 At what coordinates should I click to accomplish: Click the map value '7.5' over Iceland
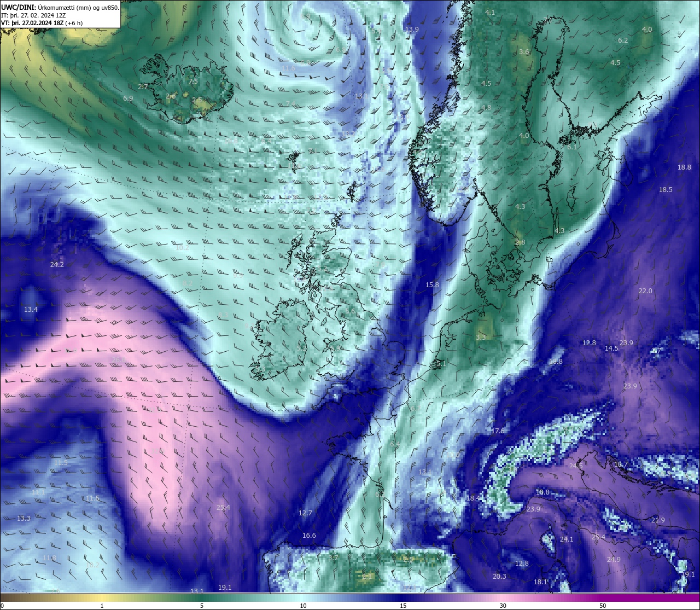[x=193, y=81]
